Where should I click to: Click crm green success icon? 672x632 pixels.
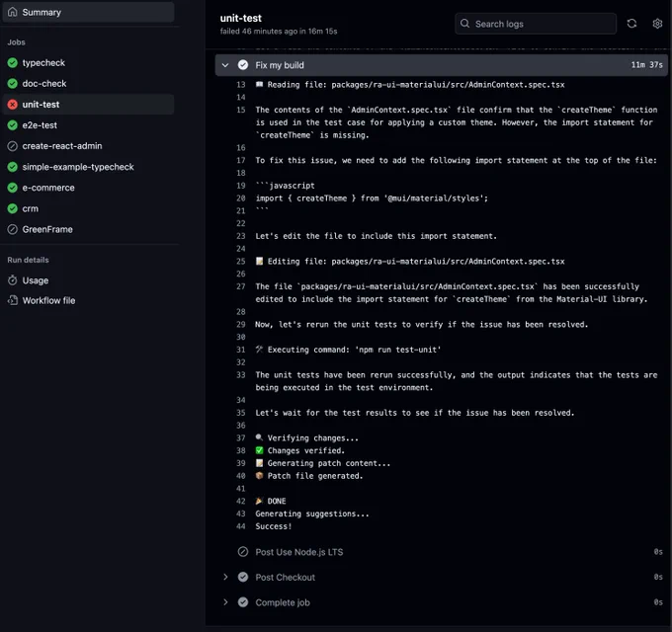point(13,208)
